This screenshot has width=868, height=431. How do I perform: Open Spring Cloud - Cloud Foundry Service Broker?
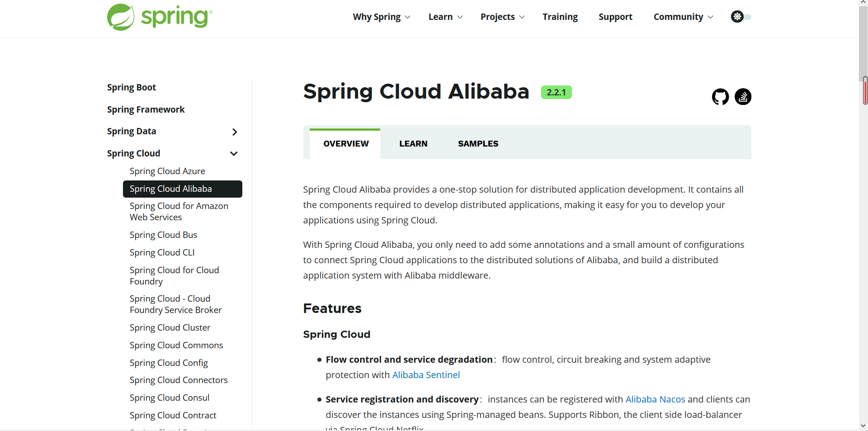click(x=175, y=304)
